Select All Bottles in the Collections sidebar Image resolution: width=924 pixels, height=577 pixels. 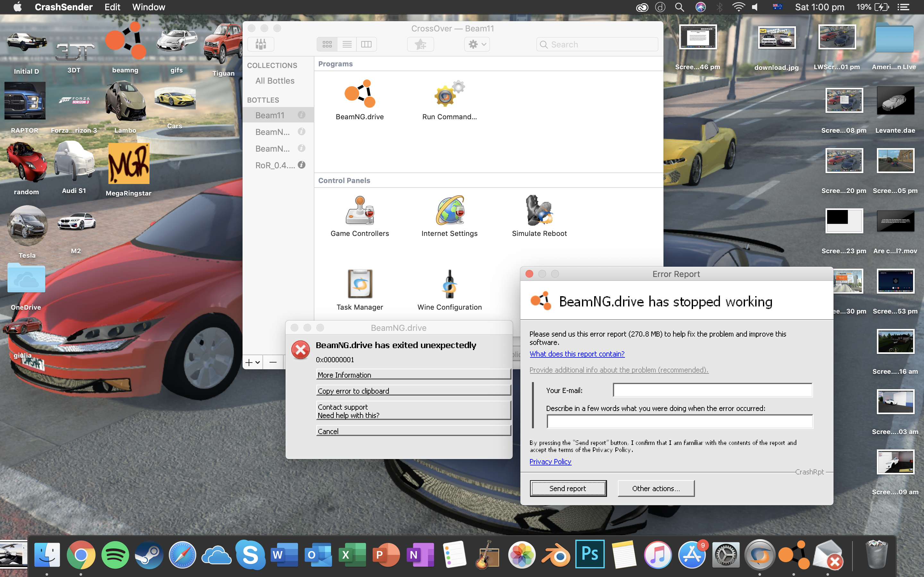point(275,81)
